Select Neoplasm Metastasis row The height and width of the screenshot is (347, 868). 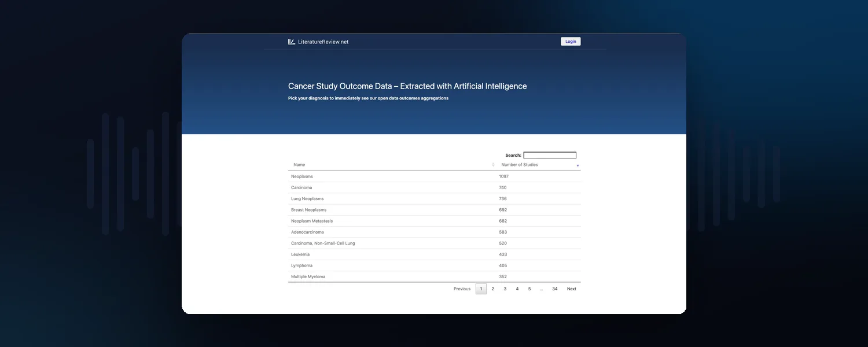[435, 221]
